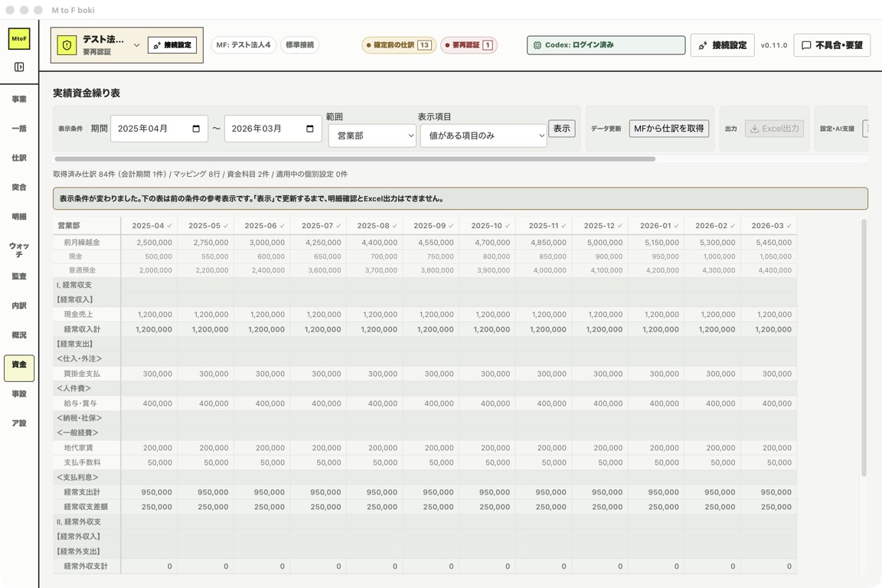
Task: Click MFから仕訳を取得
Action: 669,129
